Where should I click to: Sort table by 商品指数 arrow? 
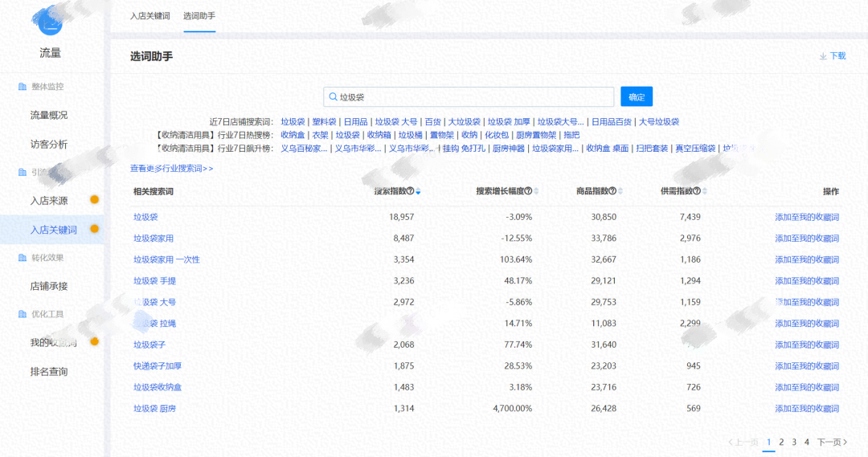620,191
